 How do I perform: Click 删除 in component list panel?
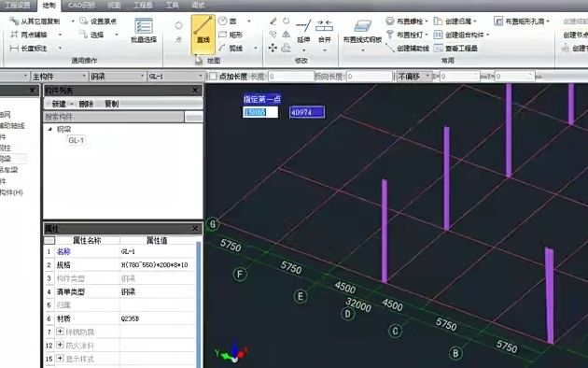[86, 104]
